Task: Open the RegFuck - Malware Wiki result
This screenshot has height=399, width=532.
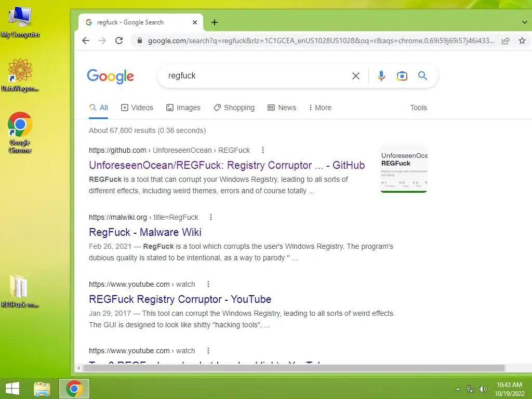Action: 145,232
